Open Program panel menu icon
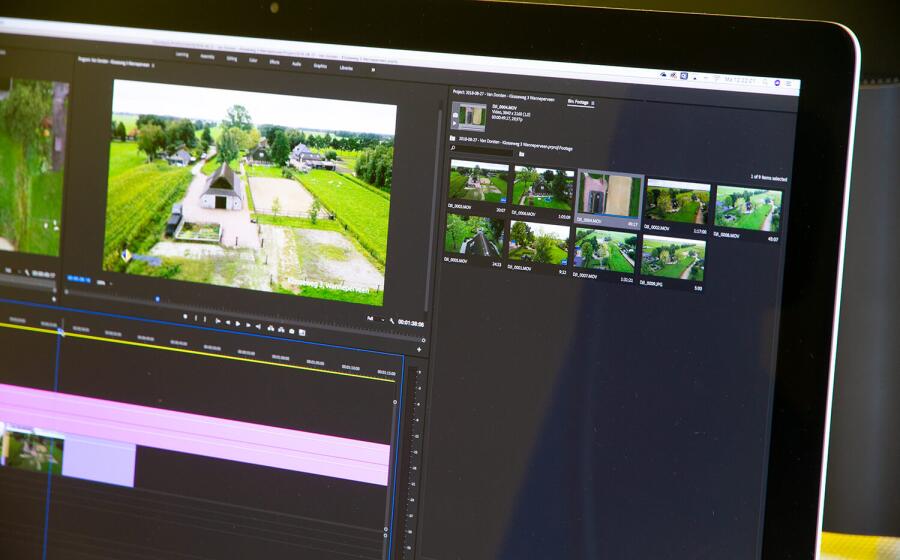This screenshot has height=560, width=900. tap(153, 66)
